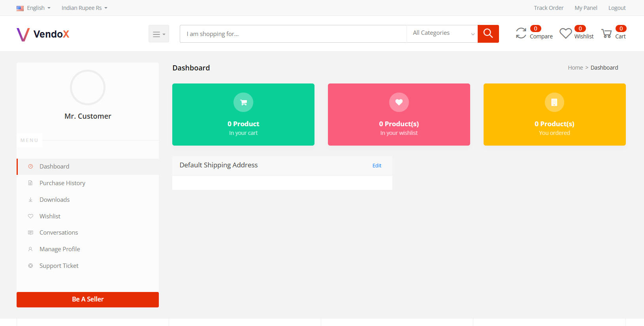Open Purchase History in sidebar menu
The image size is (644, 326).
[x=62, y=183]
